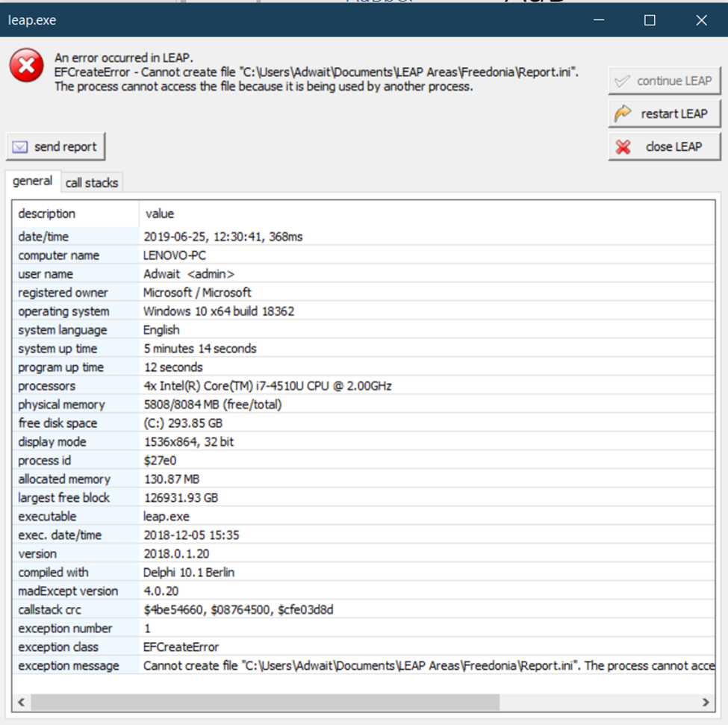
Task: Click the value column header
Action: 426,214
